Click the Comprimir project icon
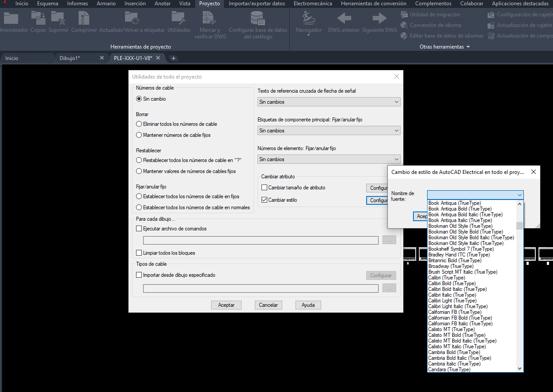The image size is (553, 392). tap(84, 18)
